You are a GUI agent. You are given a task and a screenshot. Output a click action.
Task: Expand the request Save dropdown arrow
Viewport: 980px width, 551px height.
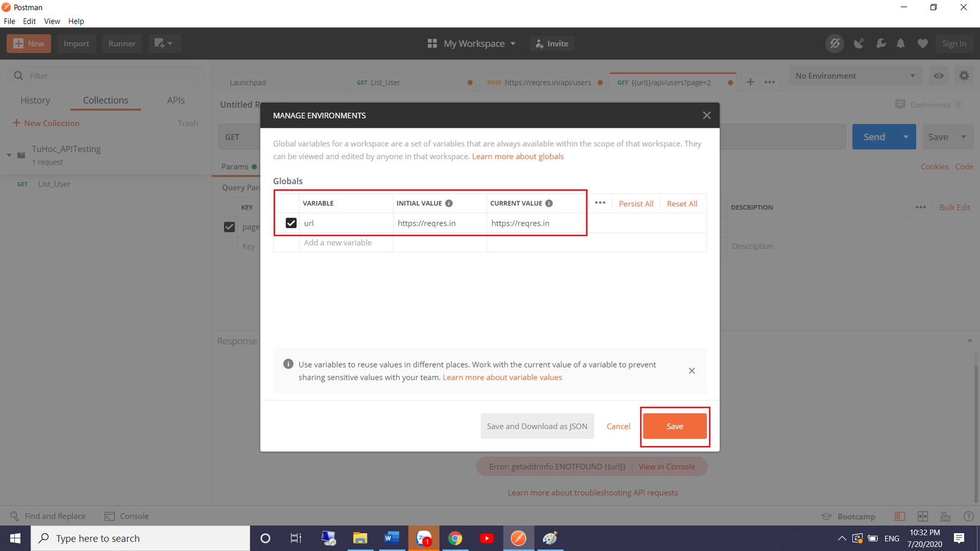pyautogui.click(x=963, y=137)
